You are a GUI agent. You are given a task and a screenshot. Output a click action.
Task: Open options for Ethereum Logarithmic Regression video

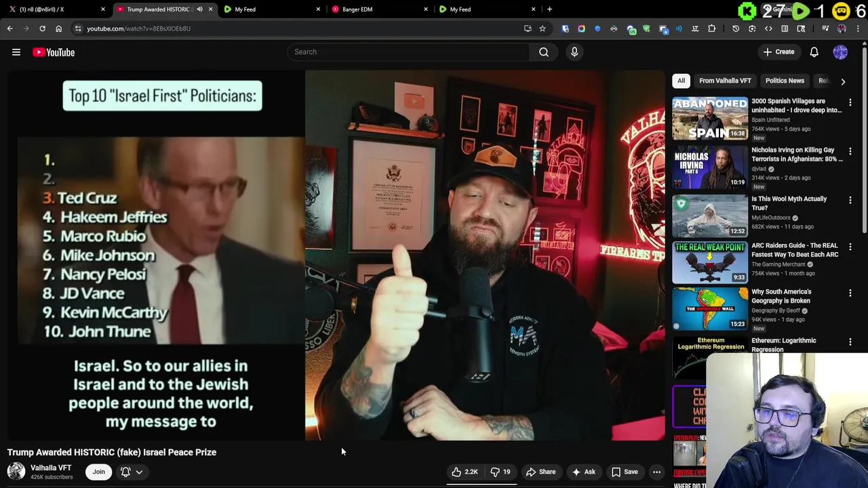pyautogui.click(x=850, y=342)
